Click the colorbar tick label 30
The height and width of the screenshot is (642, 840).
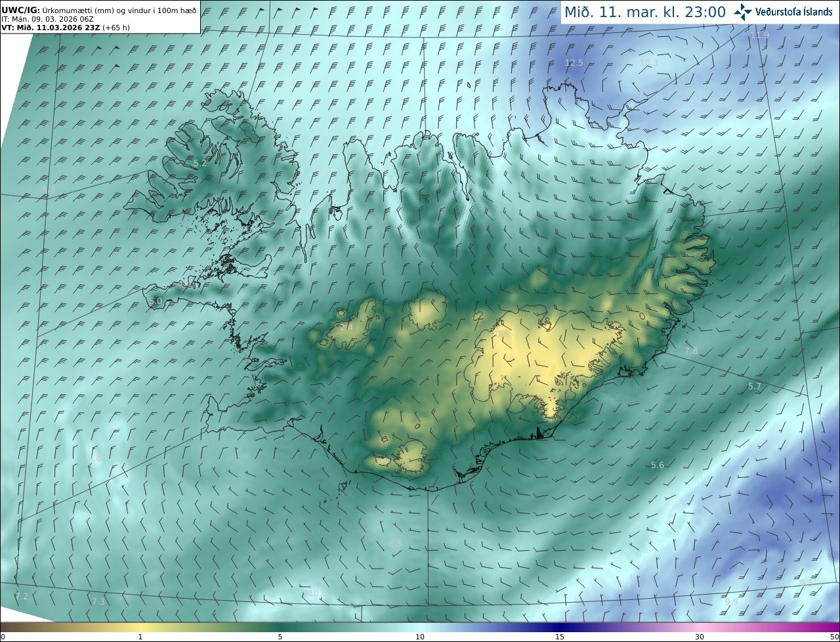[x=700, y=637]
